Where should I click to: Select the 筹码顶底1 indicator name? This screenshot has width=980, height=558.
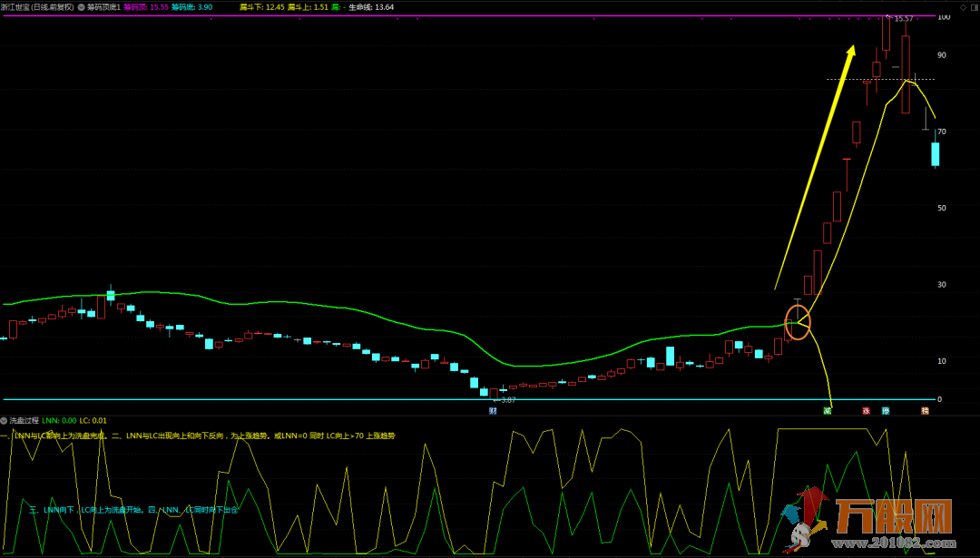pos(103,6)
